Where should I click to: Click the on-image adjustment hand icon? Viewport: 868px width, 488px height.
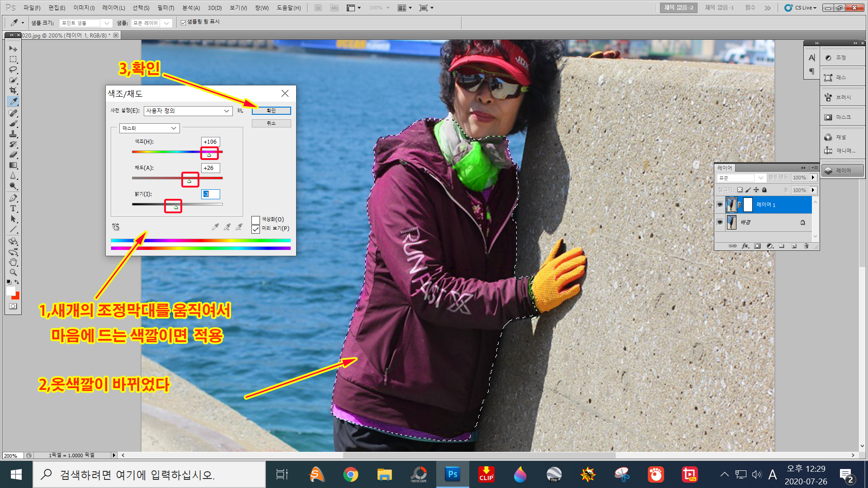(116, 226)
